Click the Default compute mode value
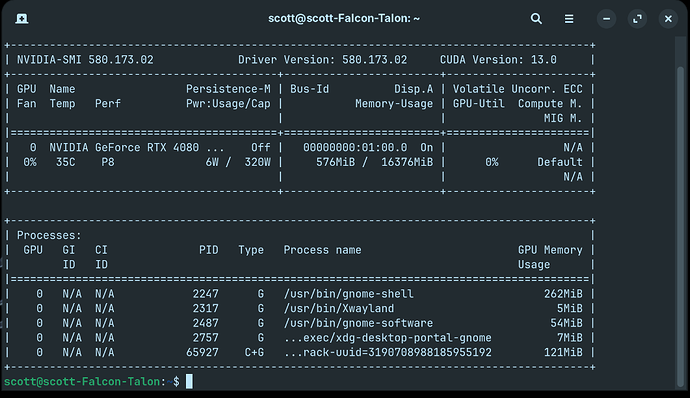Screen dimensions: 690x398 click(560, 162)
